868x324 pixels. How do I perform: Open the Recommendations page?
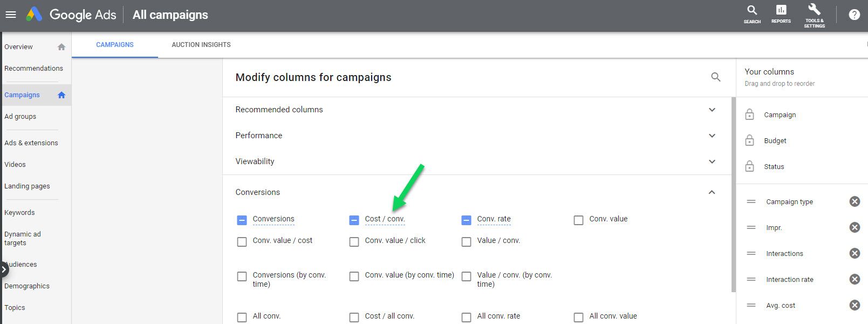point(33,68)
